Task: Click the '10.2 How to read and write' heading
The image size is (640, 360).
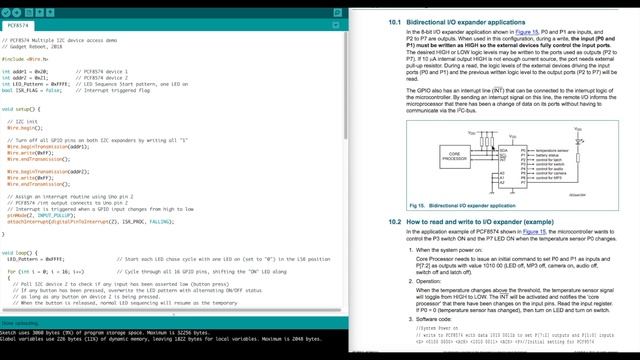Action: 471,222
